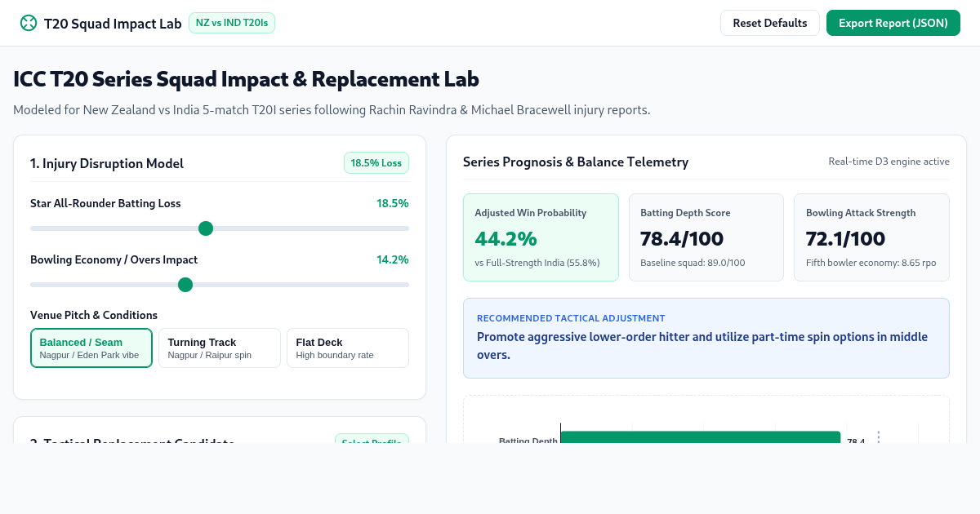Click the 18.5% batting loss value
The image size is (980, 514).
393,203
